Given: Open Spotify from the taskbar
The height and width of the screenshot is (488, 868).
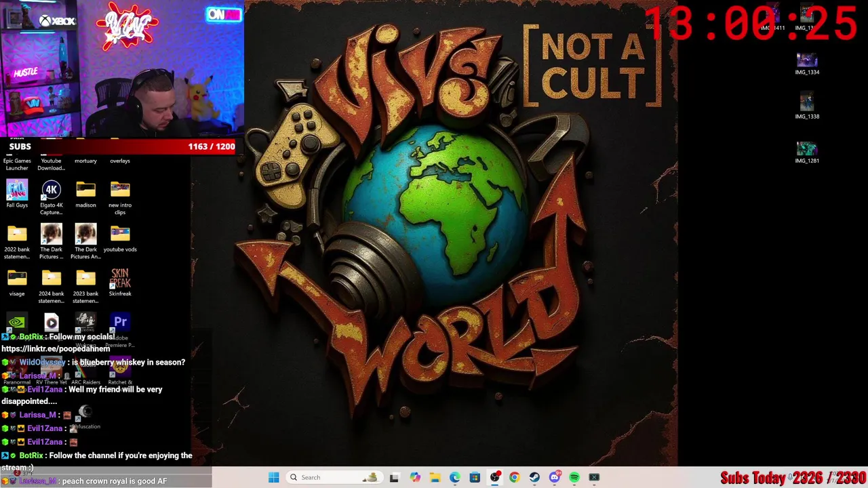Looking at the screenshot, I should (574, 477).
